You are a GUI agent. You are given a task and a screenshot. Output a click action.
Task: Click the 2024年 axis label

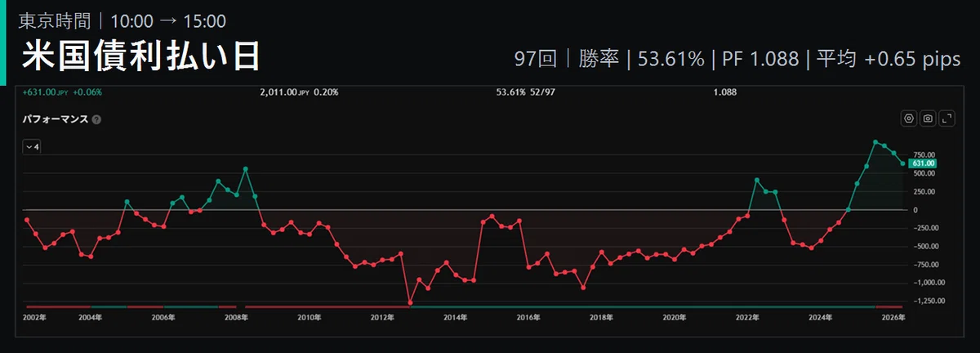coord(821,317)
